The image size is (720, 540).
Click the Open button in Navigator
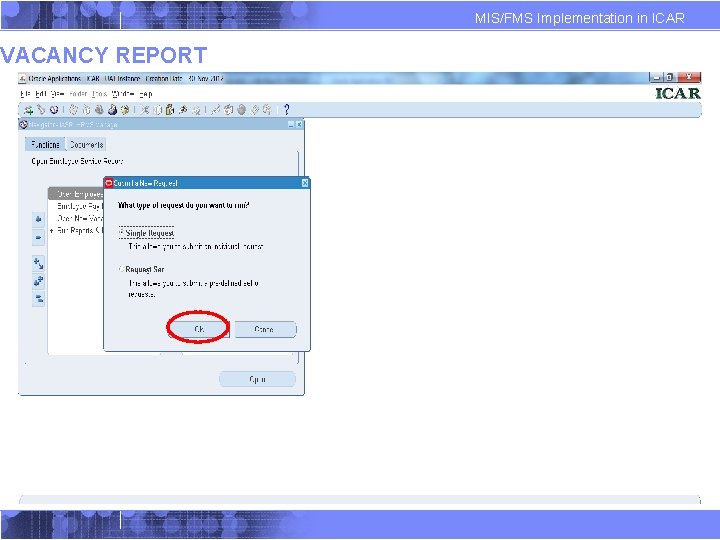(257, 379)
